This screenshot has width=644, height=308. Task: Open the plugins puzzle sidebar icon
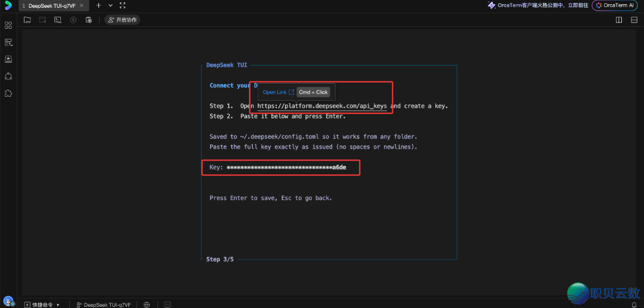(8, 93)
